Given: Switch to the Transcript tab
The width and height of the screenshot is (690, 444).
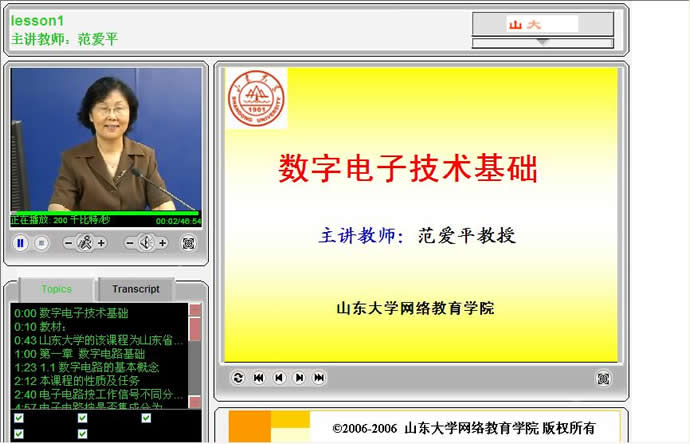Looking at the screenshot, I should 136,289.
